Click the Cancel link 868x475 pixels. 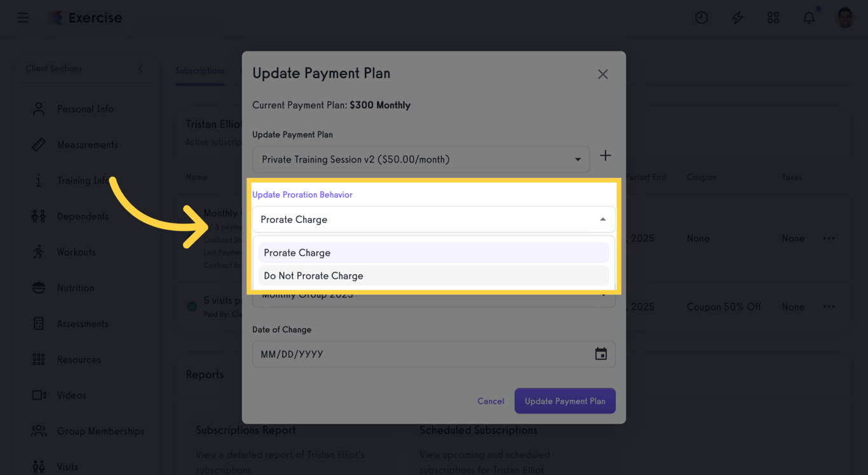pyautogui.click(x=491, y=401)
